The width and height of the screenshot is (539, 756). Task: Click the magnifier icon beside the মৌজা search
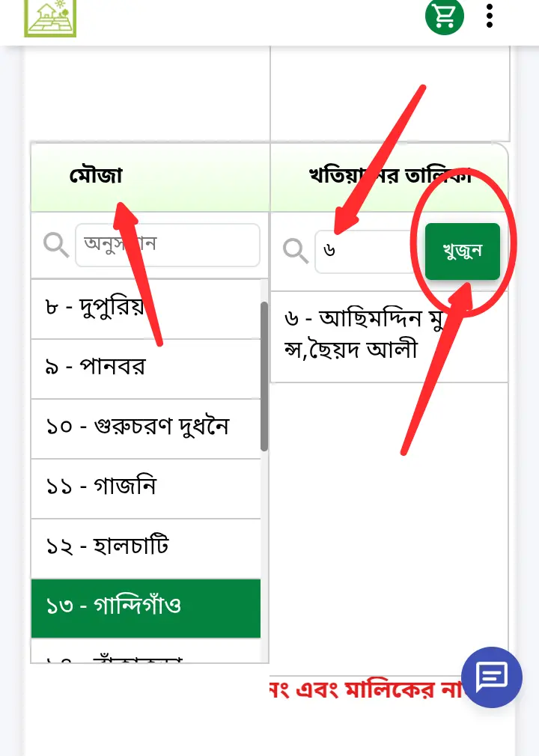(x=56, y=244)
